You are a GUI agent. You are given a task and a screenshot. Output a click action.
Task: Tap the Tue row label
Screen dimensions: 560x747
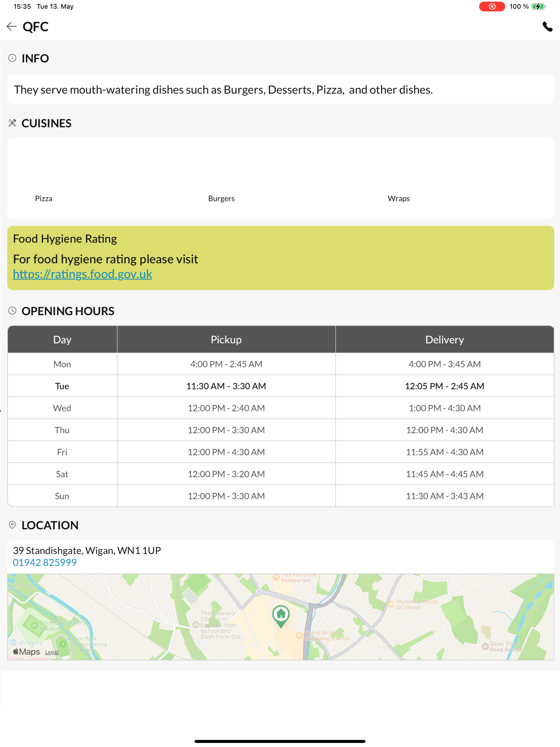point(62,386)
